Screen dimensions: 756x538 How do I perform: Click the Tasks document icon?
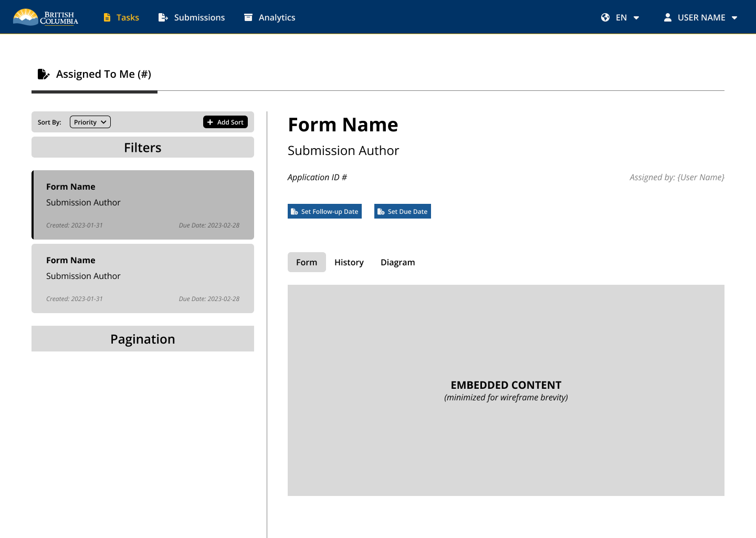107,17
